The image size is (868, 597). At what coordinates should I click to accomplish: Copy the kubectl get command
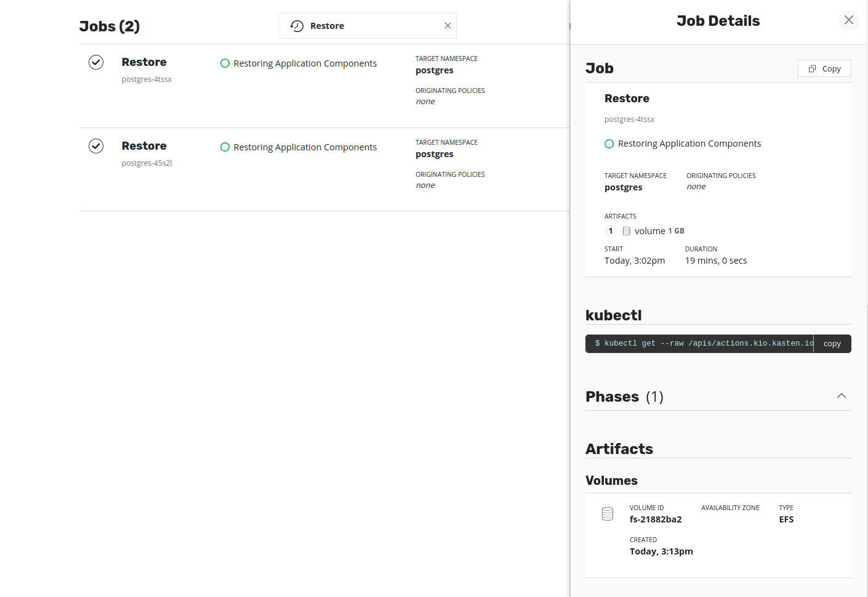click(x=832, y=343)
